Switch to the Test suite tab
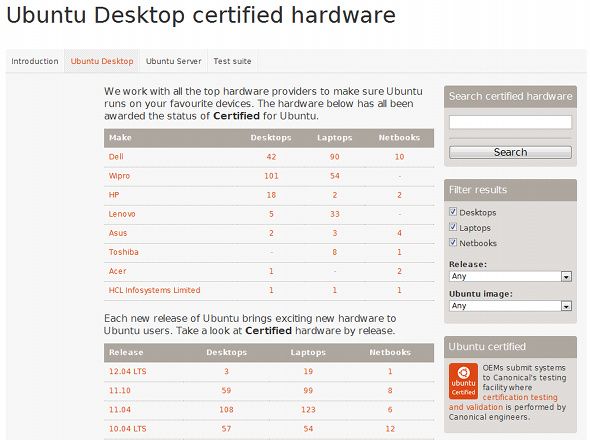The height and width of the screenshot is (440, 590). [x=232, y=61]
